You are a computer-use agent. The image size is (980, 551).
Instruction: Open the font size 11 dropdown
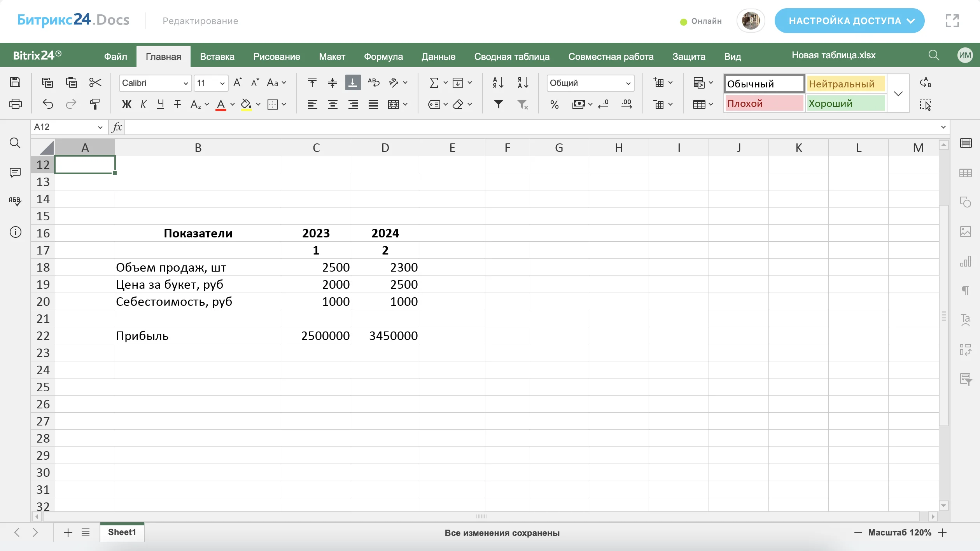click(x=222, y=83)
